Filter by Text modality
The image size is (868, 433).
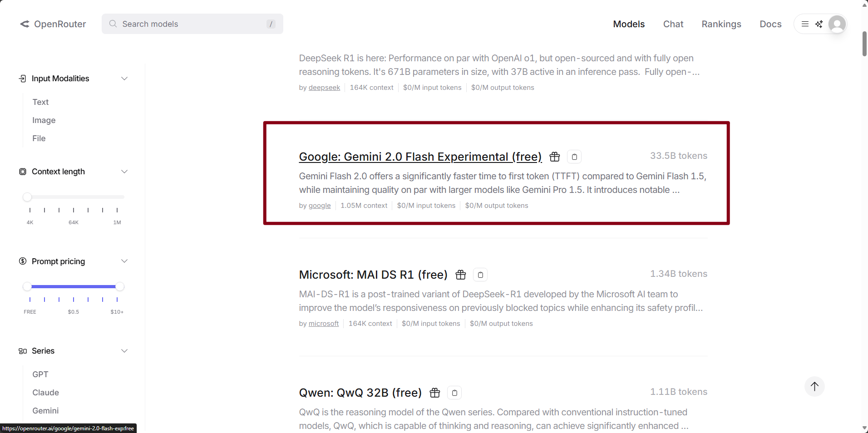click(40, 102)
